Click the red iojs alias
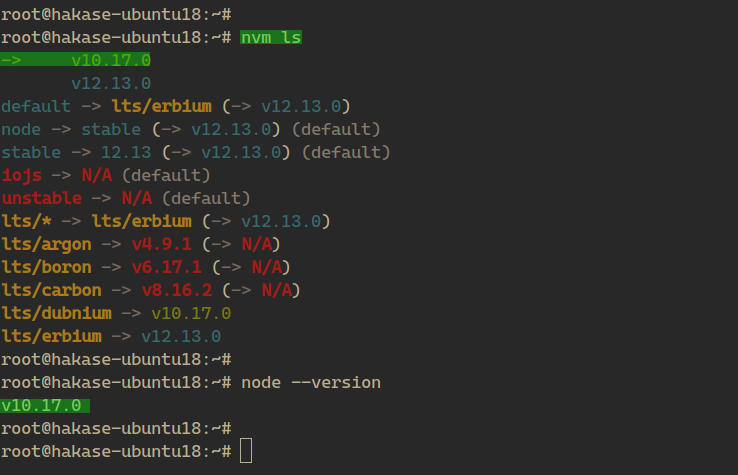The image size is (738, 475). [21, 175]
